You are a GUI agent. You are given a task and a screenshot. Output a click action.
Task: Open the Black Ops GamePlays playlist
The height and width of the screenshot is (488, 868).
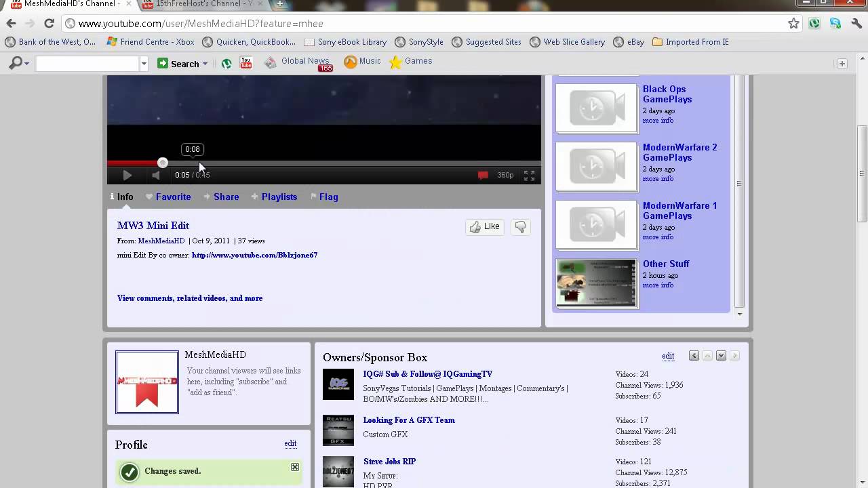tap(667, 94)
